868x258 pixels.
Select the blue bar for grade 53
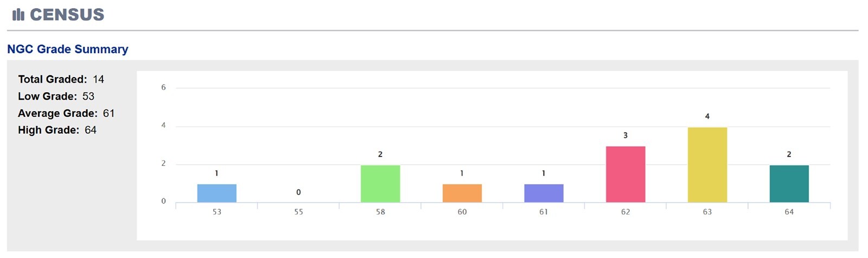click(217, 193)
